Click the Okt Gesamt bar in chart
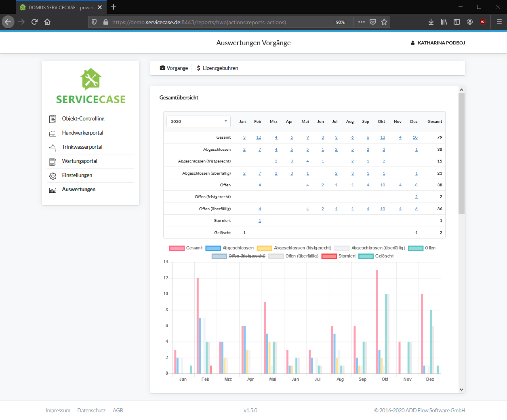Screen dimensions: 507x420 coord(377,322)
